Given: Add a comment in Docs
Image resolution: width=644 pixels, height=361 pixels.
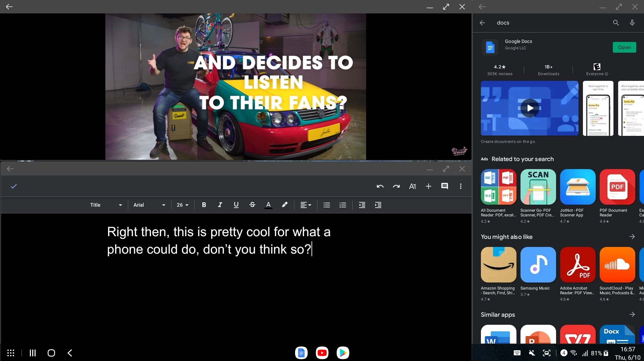Looking at the screenshot, I should [x=445, y=186].
